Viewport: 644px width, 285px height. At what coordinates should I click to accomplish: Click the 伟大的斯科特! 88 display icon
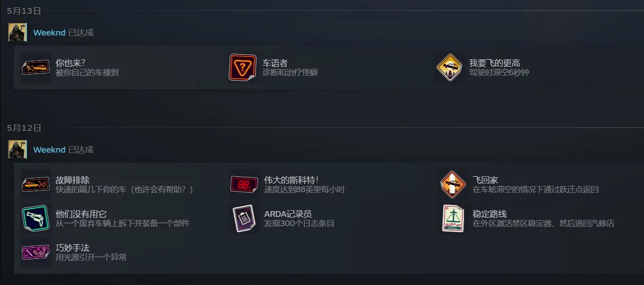click(x=244, y=184)
